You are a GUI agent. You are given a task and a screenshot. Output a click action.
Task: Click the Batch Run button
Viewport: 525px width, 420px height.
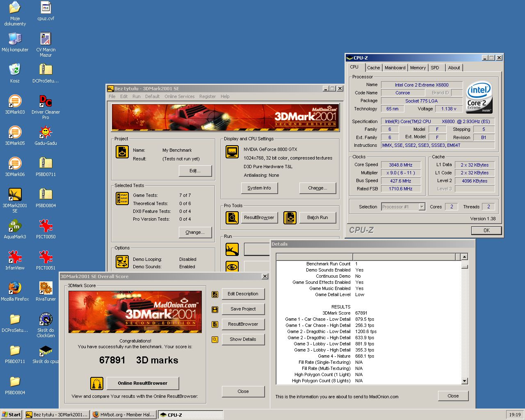coord(317,217)
